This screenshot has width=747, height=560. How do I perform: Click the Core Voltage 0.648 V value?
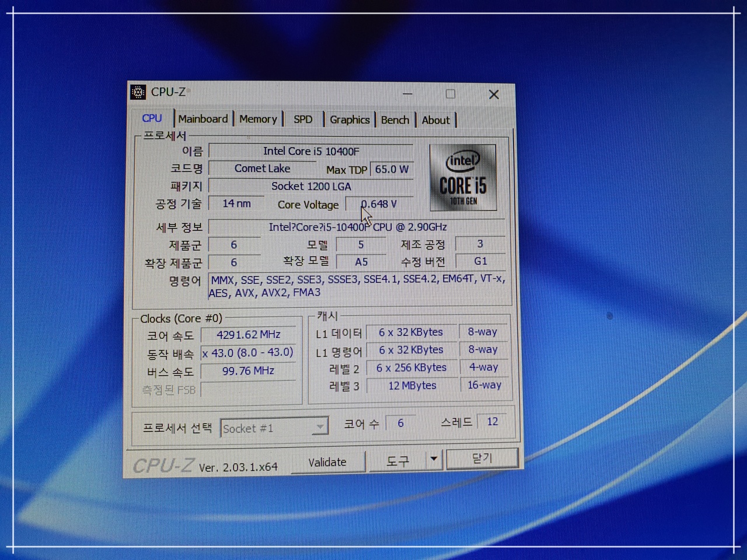379,204
